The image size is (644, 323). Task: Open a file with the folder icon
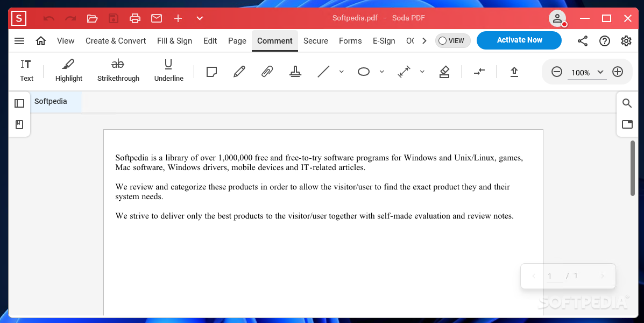(93, 18)
